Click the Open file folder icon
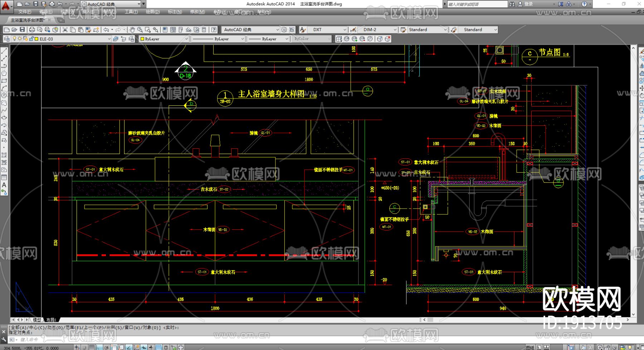This screenshot has width=644, height=350. [14, 30]
